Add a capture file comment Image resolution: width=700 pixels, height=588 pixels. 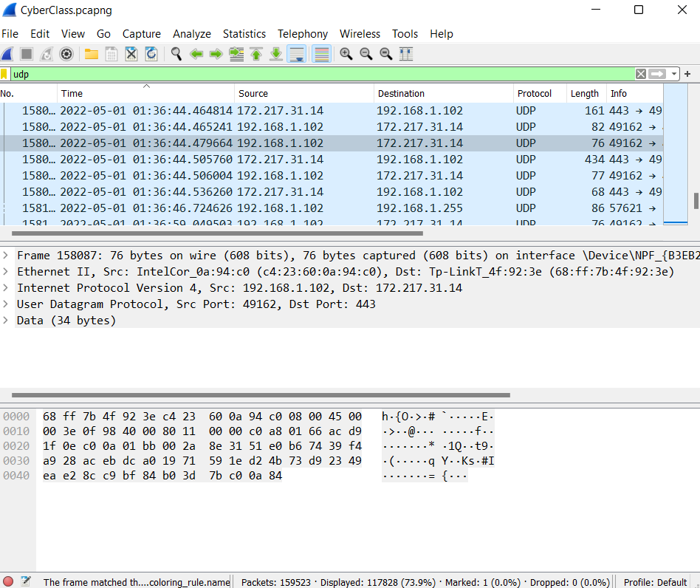coord(27,582)
